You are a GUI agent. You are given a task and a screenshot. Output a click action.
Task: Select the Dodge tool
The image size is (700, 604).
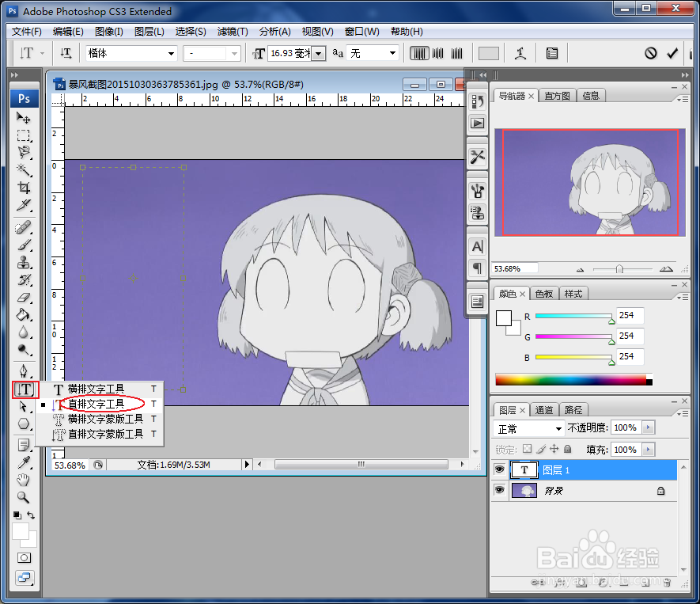[24, 350]
